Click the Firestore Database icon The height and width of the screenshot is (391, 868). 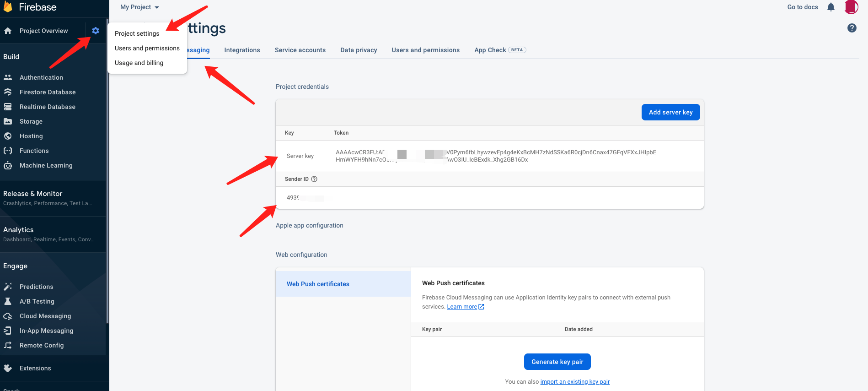pos(8,92)
